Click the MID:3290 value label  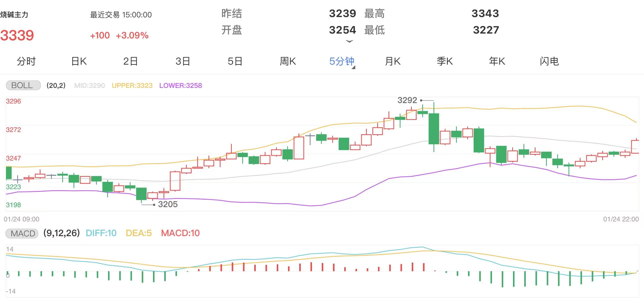click(89, 86)
